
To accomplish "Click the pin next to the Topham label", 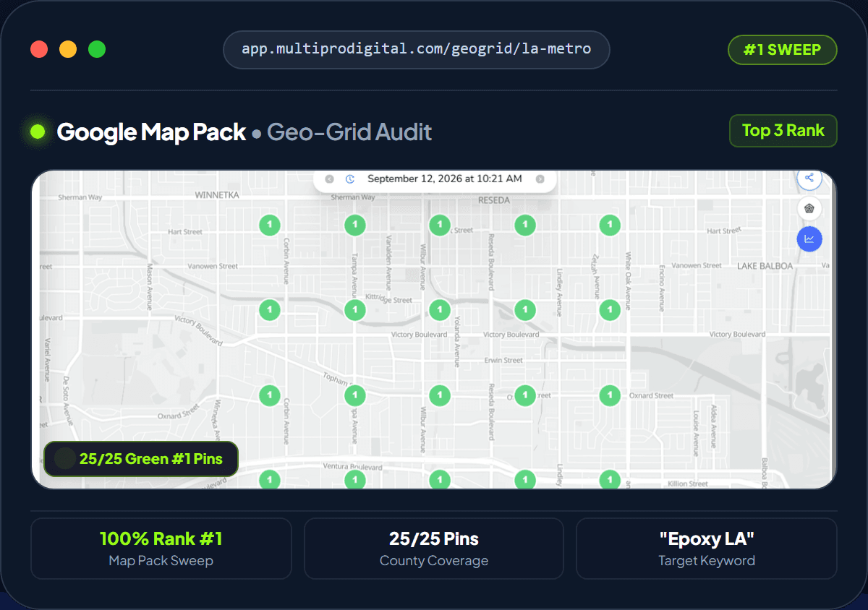I will (354, 395).
